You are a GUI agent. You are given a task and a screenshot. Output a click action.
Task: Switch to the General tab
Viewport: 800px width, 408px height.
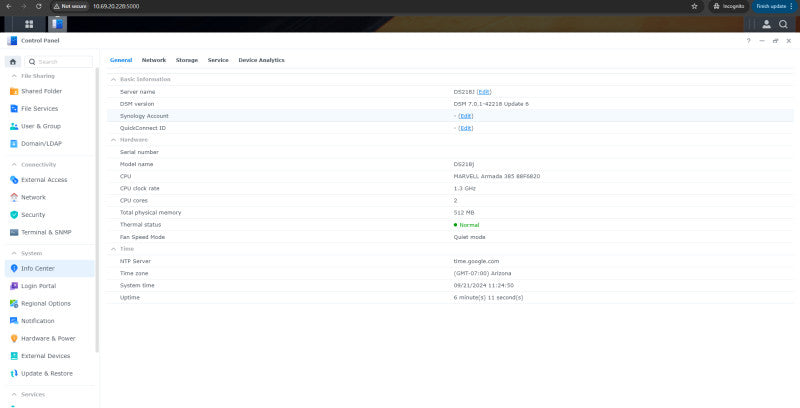[x=121, y=60]
